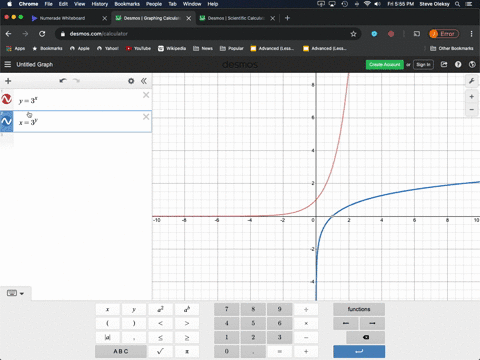Open the YouTube bookmark

pos(138,48)
